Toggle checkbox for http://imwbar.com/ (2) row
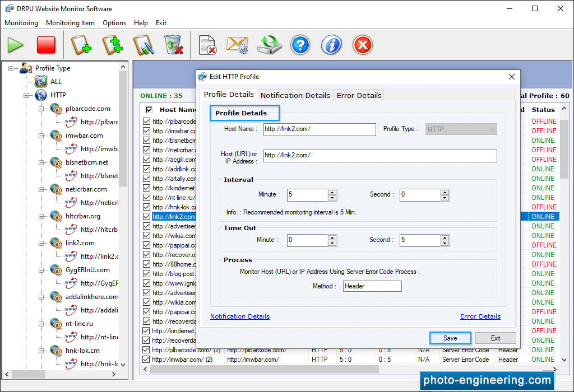This screenshot has width=574, height=392. tap(146, 360)
